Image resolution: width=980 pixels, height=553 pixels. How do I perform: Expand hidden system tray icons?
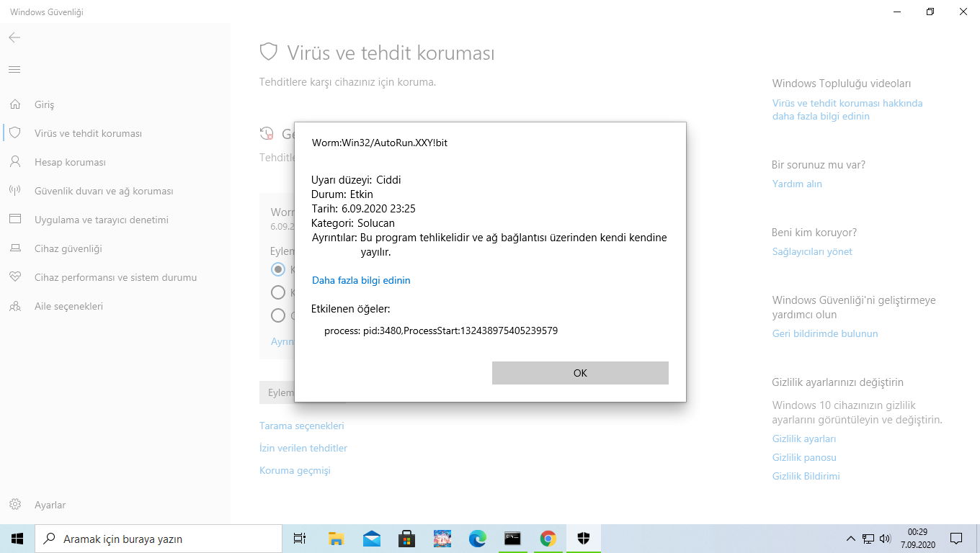click(851, 539)
